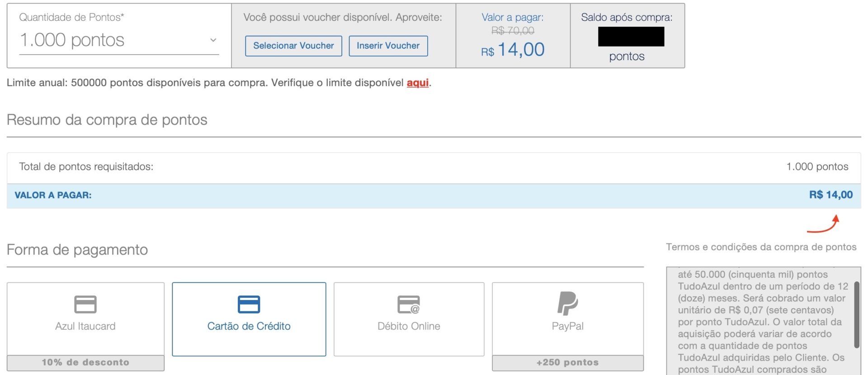Select the Cartão de Crédito card icon
Image resolution: width=868 pixels, height=375 pixels.
click(249, 304)
